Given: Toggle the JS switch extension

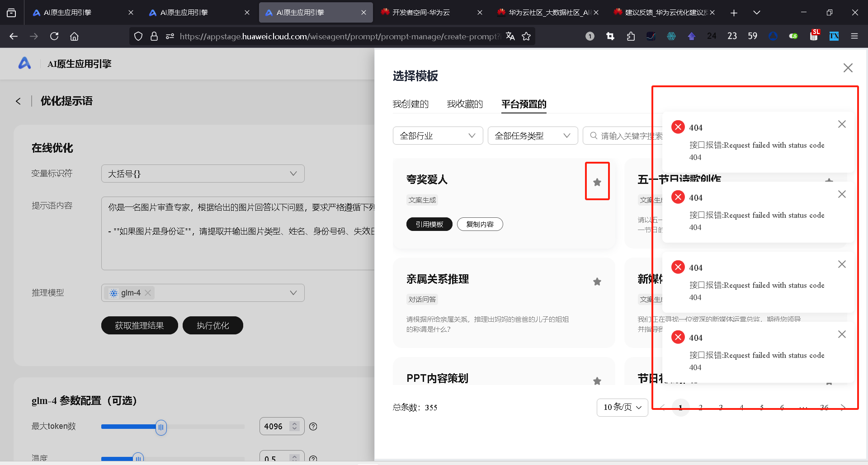Looking at the screenshot, I should (793, 36).
